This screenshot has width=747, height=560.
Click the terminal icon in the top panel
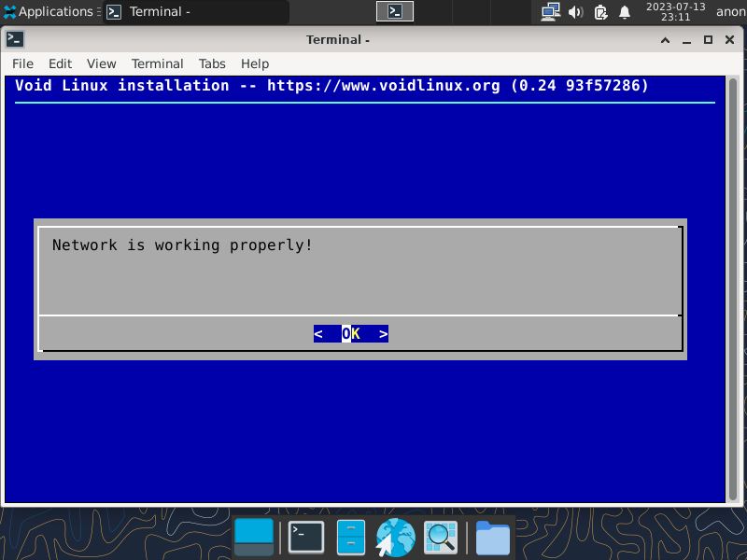point(395,11)
